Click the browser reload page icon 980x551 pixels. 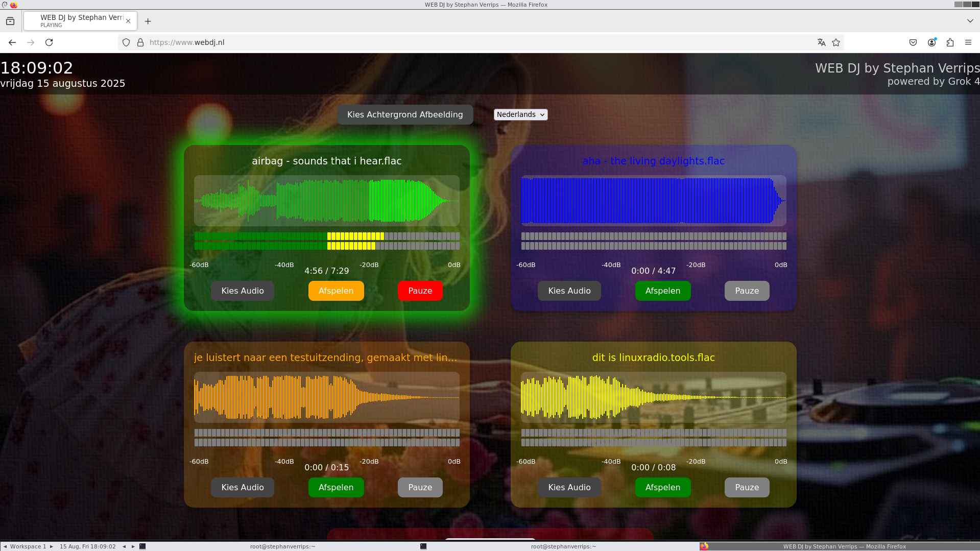(49, 42)
